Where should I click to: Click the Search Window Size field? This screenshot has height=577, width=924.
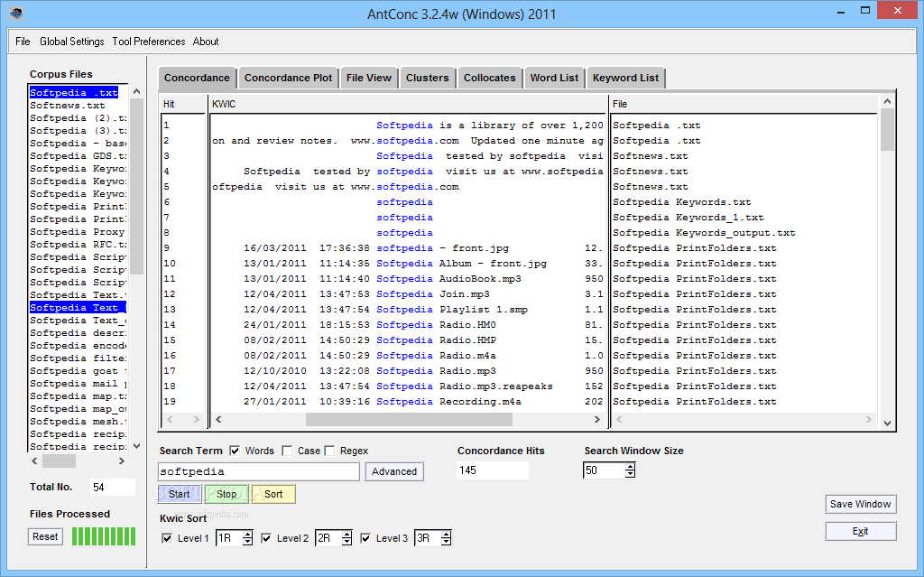(604, 470)
